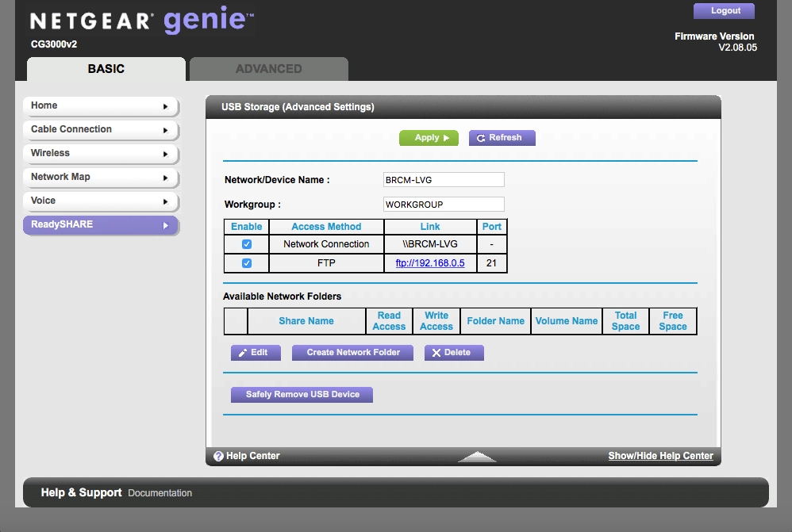
Task: Click the FTP access method cell
Action: pyautogui.click(x=326, y=263)
